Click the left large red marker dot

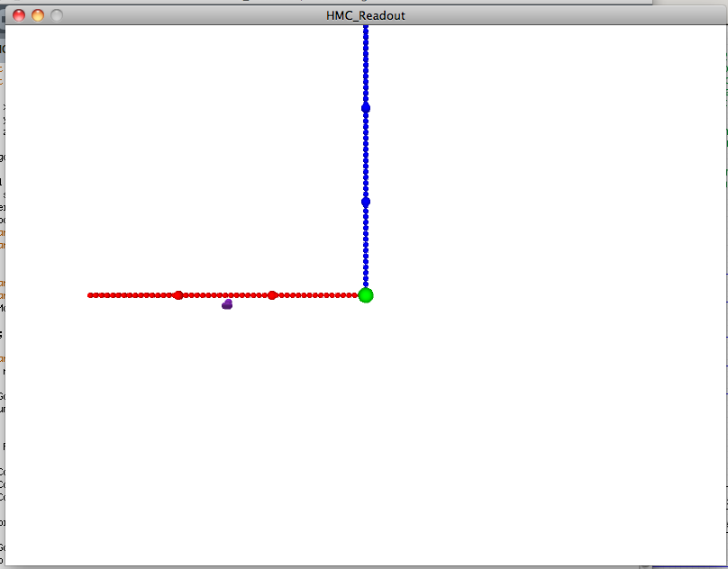tap(178, 295)
